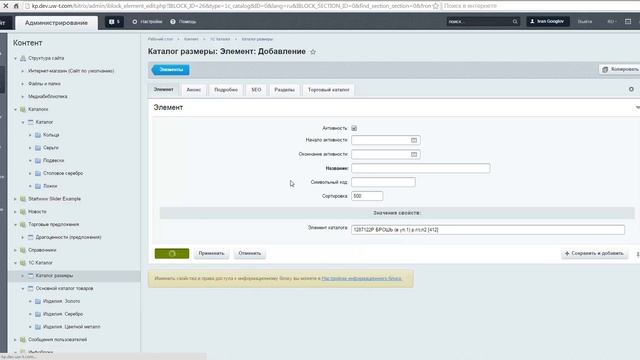Open Помощь in the top bar
The height and width of the screenshot is (360, 640).
[183, 22]
